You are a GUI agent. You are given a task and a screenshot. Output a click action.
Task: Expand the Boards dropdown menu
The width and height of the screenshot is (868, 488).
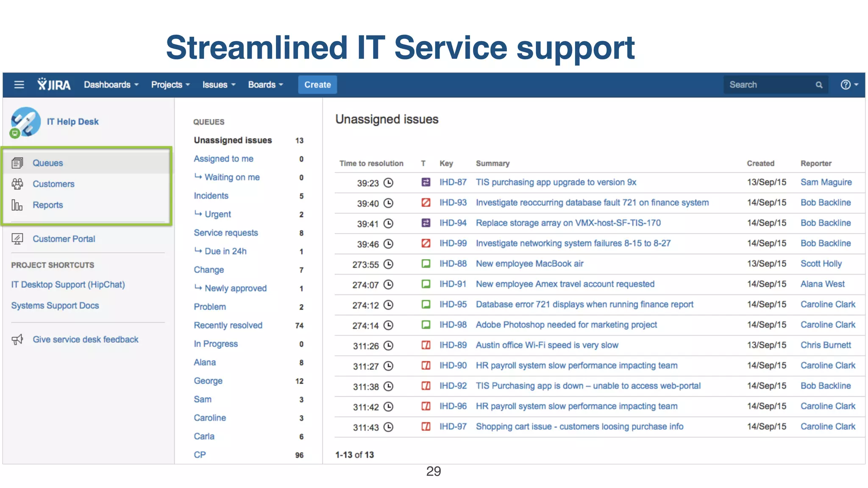[265, 85]
